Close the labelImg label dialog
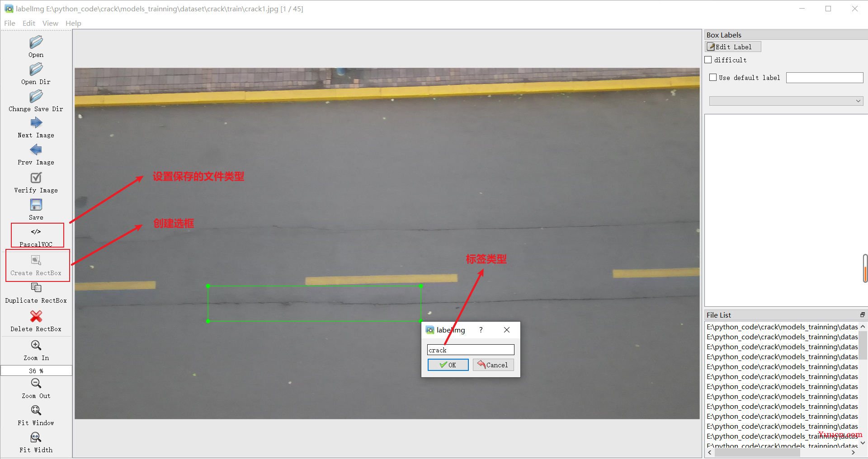Viewport: 868px width, 459px height. tap(507, 330)
